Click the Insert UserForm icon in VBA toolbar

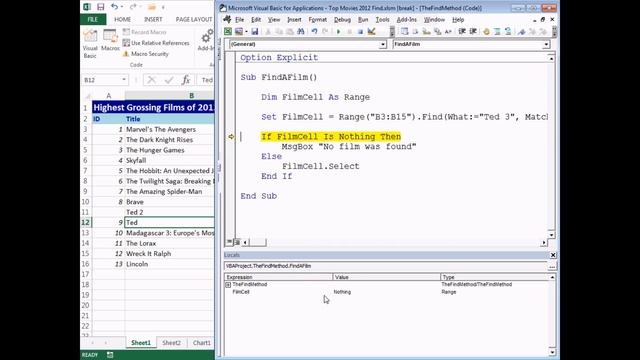pyautogui.click(x=239, y=31)
